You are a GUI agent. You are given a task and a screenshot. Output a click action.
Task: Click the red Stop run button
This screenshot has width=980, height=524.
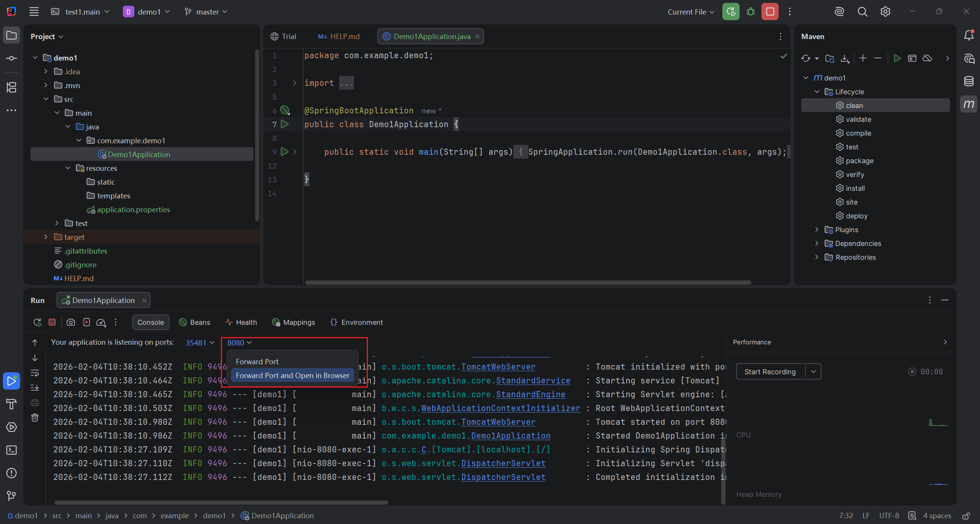click(x=770, y=12)
